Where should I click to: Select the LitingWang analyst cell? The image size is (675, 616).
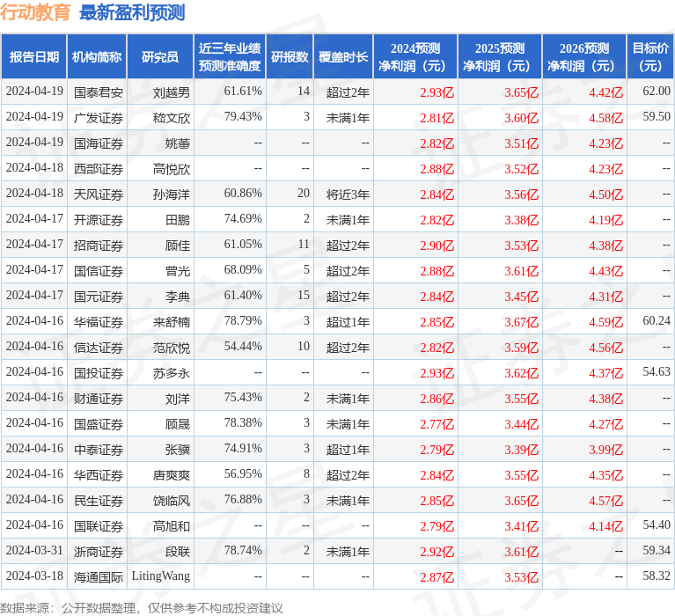[160, 576]
